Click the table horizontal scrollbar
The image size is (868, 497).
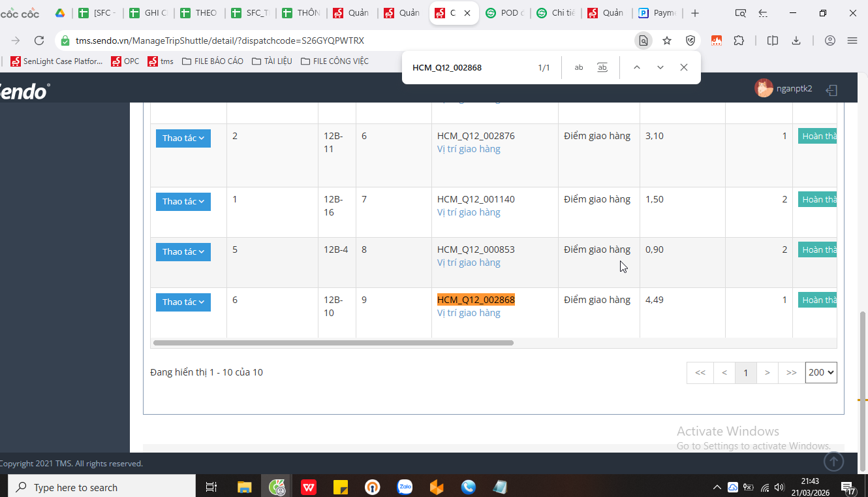(x=333, y=343)
